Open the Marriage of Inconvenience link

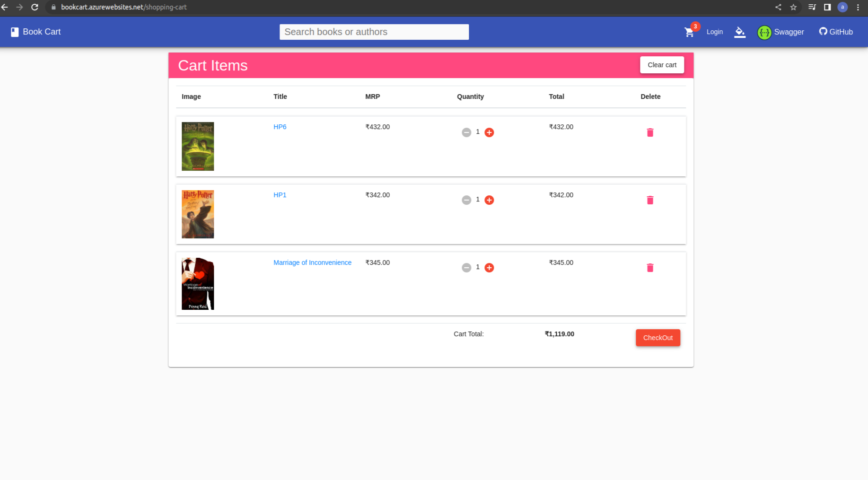pos(312,262)
